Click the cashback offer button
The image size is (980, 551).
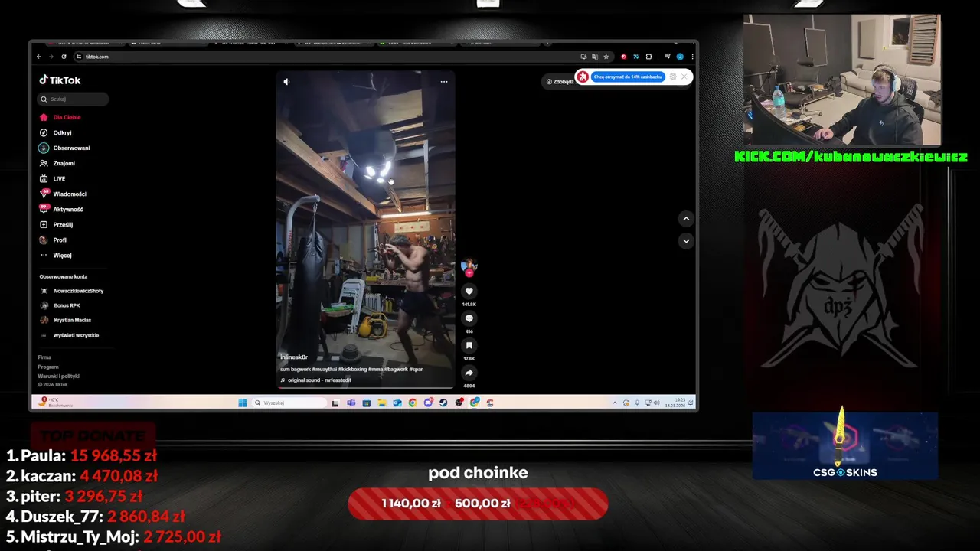click(x=628, y=77)
